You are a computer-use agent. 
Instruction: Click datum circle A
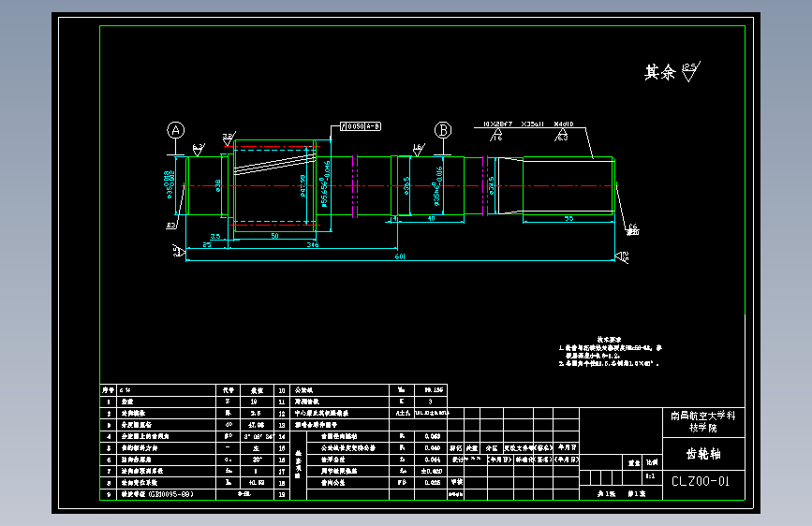175,130
